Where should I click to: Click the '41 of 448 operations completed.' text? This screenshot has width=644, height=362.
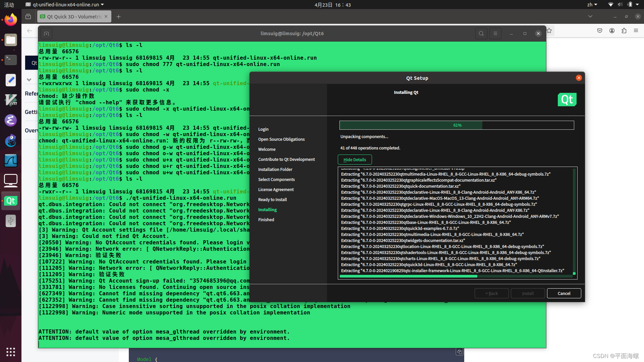click(x=370, y=148)
